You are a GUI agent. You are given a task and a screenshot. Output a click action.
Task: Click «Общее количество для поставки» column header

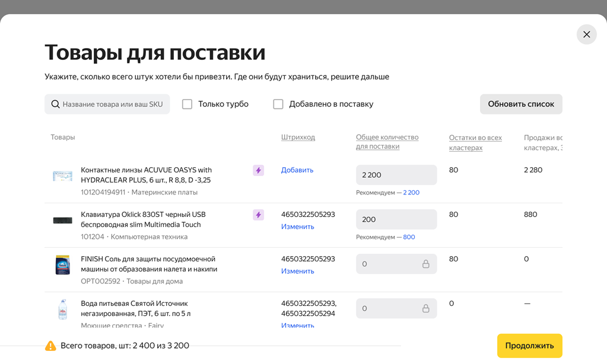point(387,142)
